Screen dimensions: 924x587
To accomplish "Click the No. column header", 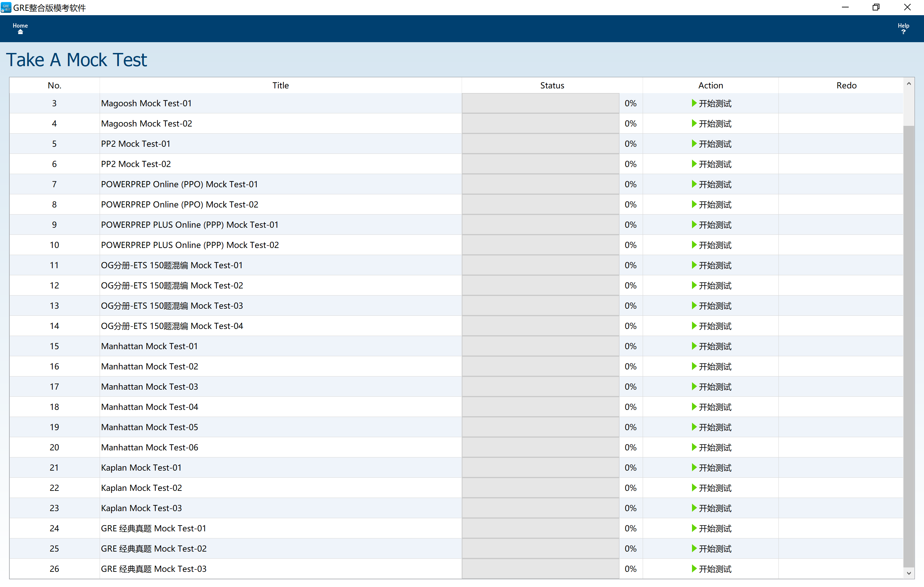I will click(54, 85).
